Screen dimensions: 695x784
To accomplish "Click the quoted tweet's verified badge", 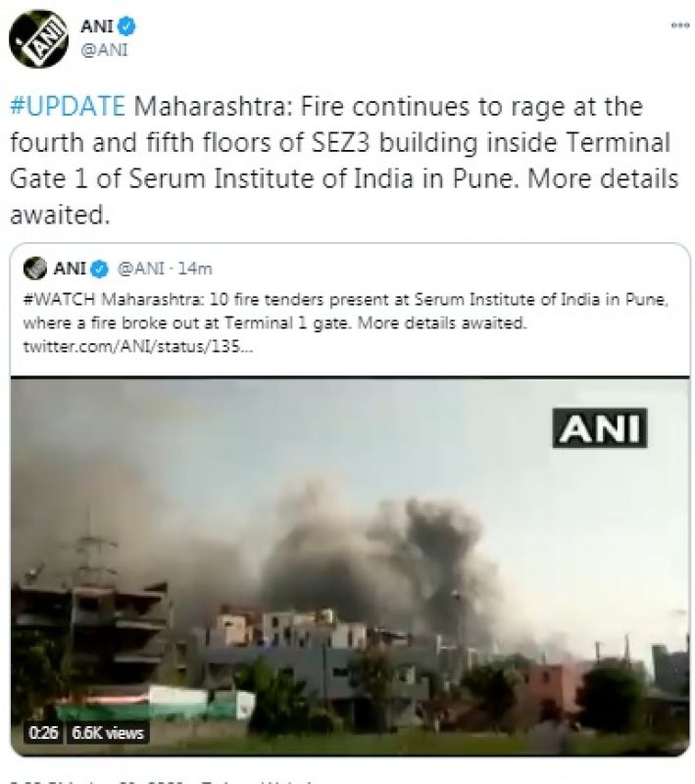I will tap(100, 269).
